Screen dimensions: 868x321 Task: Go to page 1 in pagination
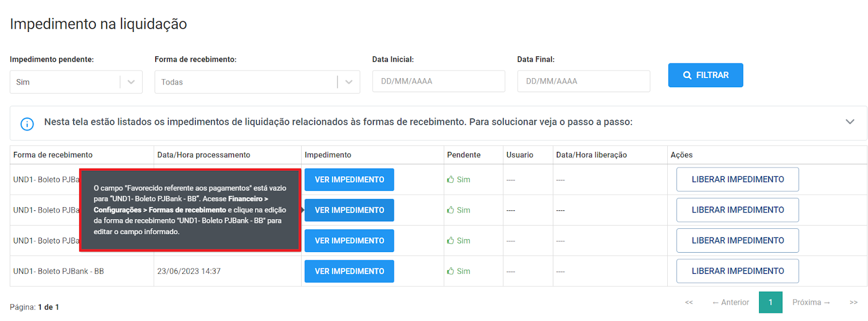[770, 303]
